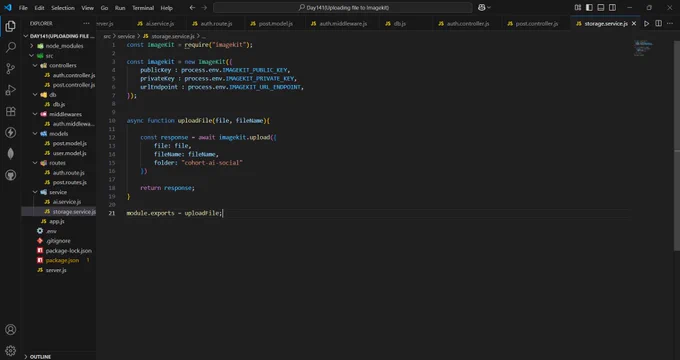Open the Source Control view
Image resolution: width=680 pixels, height=360 pixels.
10,69
